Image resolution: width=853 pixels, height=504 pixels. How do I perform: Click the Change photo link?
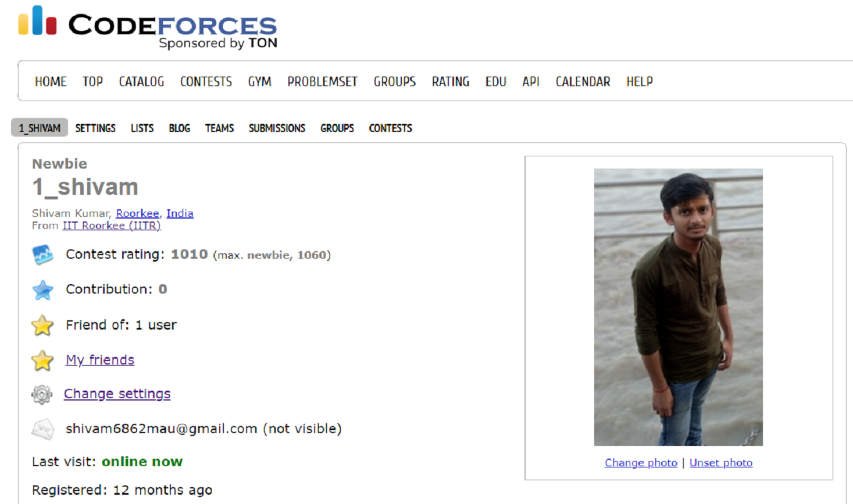click(x=641, y=463)
